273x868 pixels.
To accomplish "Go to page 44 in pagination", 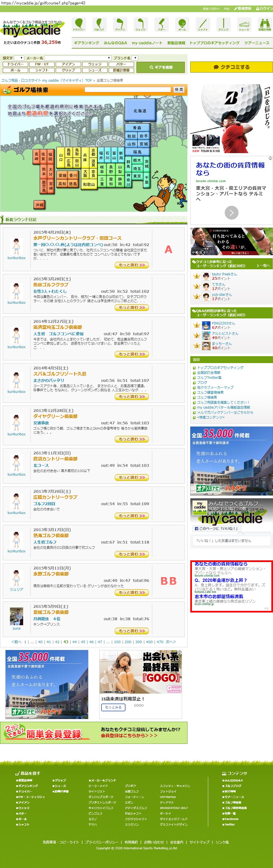I will [x=74, y=641].
